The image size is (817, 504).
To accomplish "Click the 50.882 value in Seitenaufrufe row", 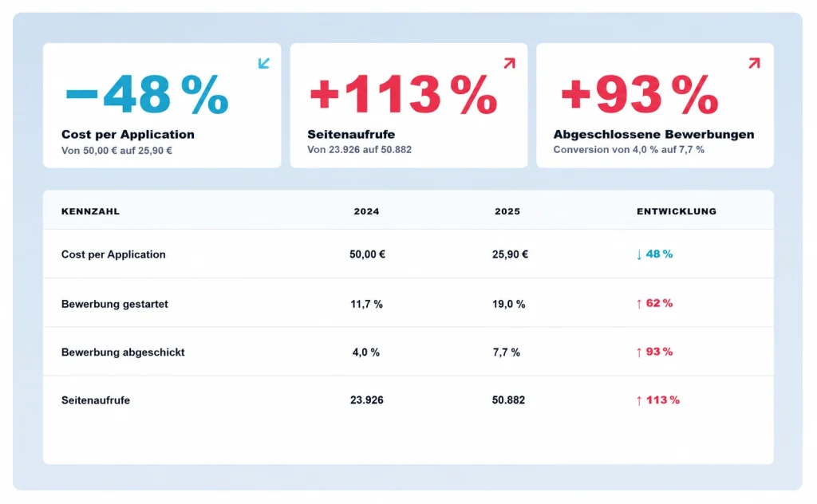I will click(508, 400).
